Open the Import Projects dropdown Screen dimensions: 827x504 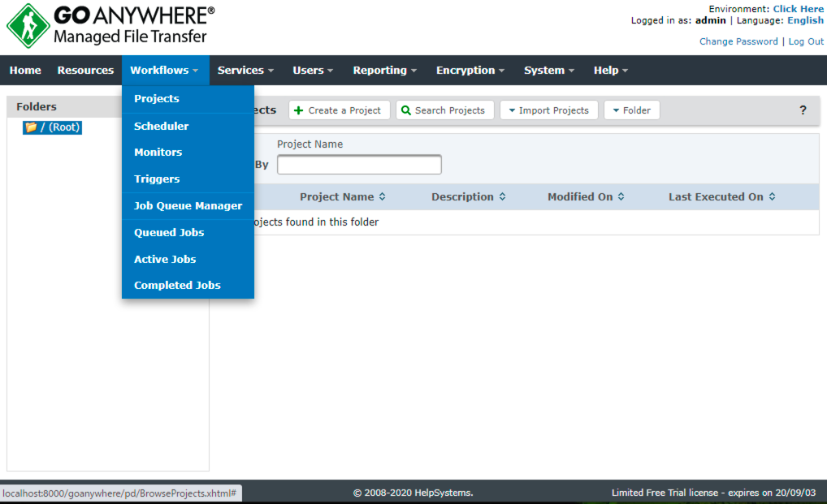pos(549,110)
